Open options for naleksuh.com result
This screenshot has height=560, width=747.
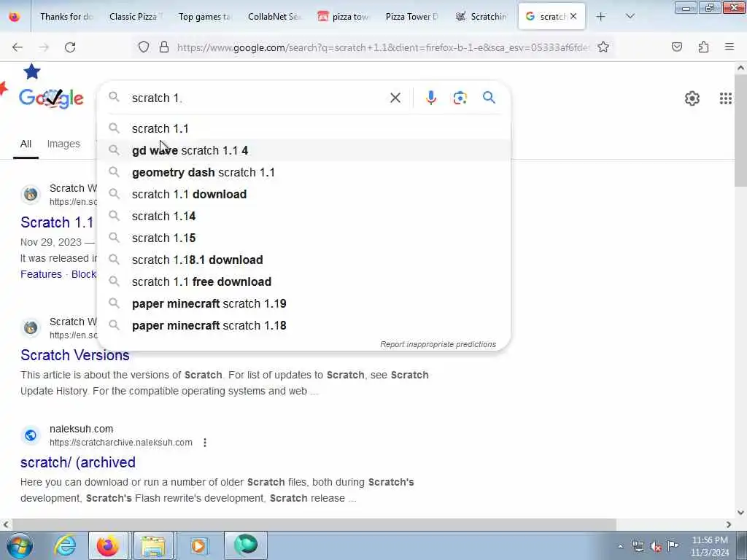205,443
